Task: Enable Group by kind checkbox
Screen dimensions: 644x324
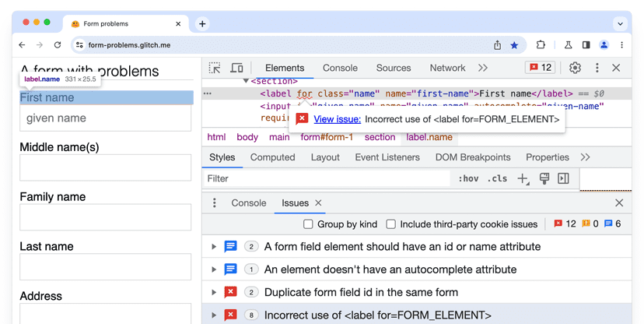Action: click(x=309, y=224)
